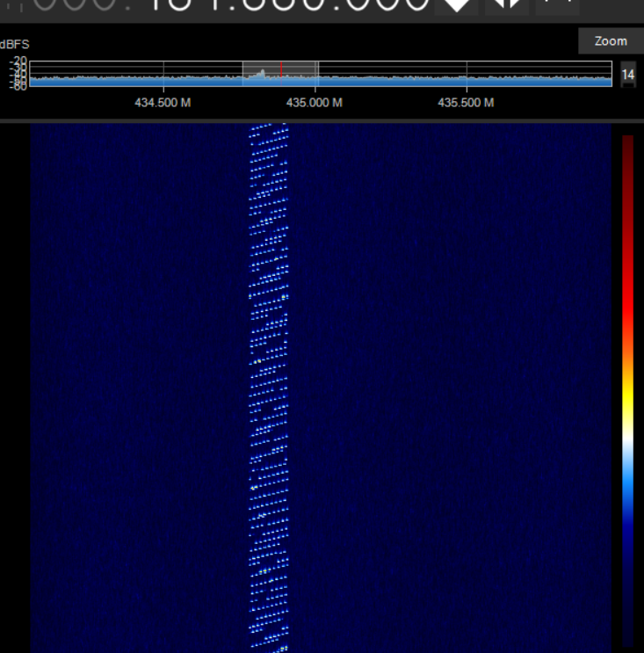
Task: Click the signal peak in the spectrum display
Action: point(262,74)
